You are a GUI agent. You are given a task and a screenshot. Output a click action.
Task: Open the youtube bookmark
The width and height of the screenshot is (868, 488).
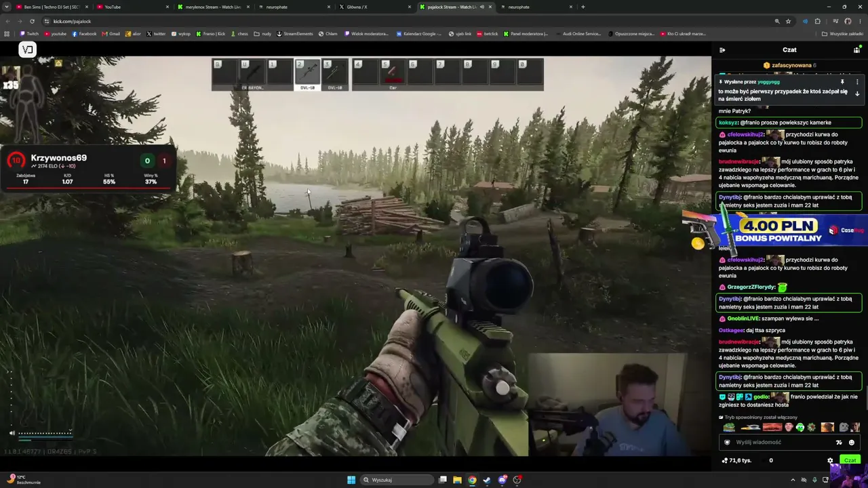[56, 34]
